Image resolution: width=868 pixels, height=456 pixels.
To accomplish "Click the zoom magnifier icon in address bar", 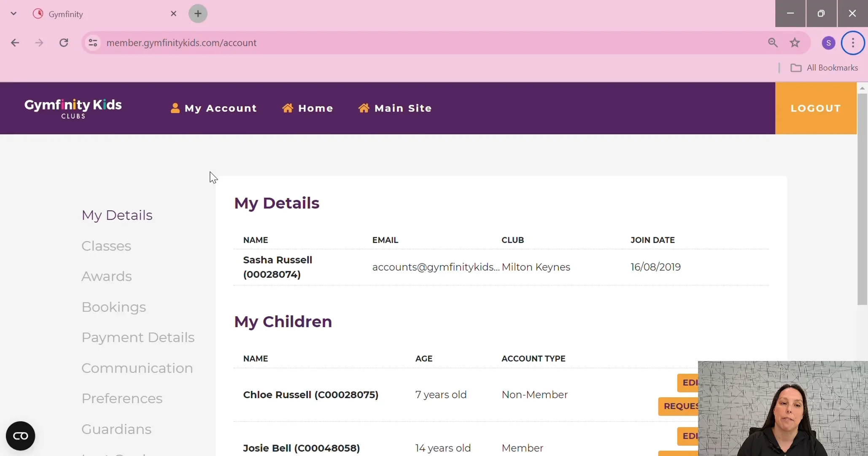I will tap(773, 43).
